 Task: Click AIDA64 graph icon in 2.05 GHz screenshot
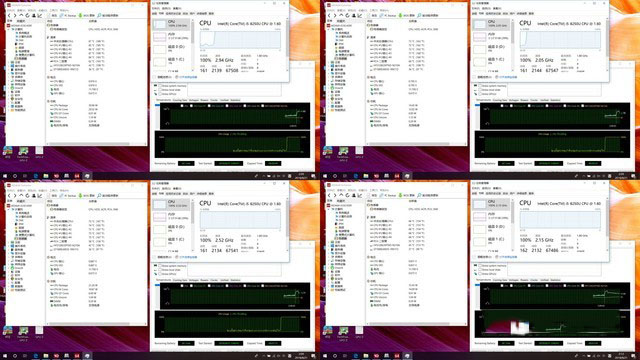click(x=360, y=16)
